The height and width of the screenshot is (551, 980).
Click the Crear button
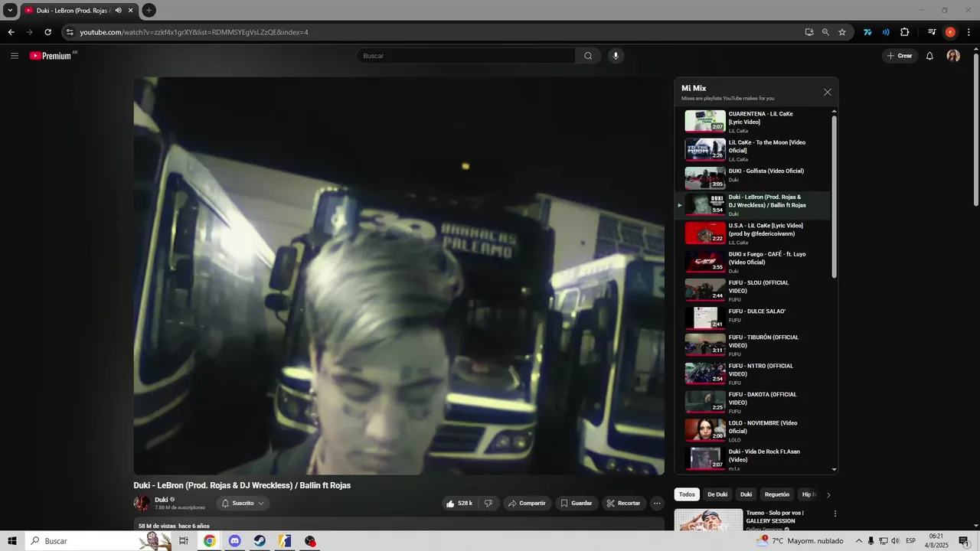[900, 56]
